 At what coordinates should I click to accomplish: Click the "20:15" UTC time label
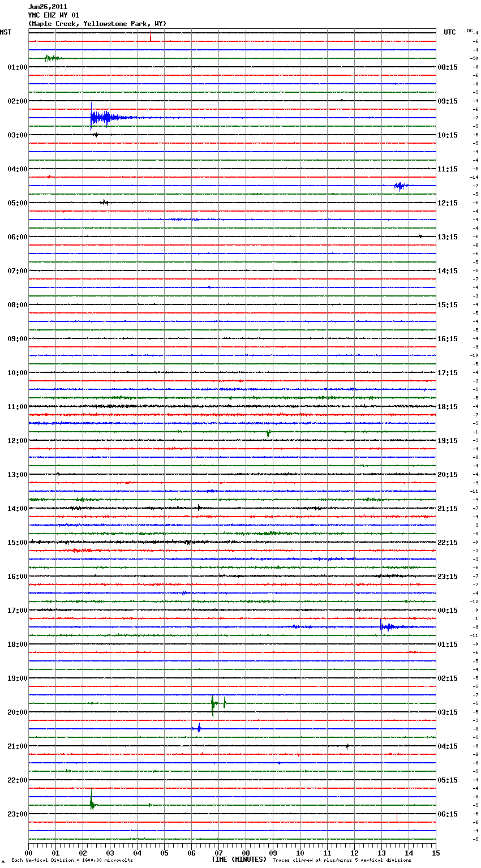click(448, 475)
